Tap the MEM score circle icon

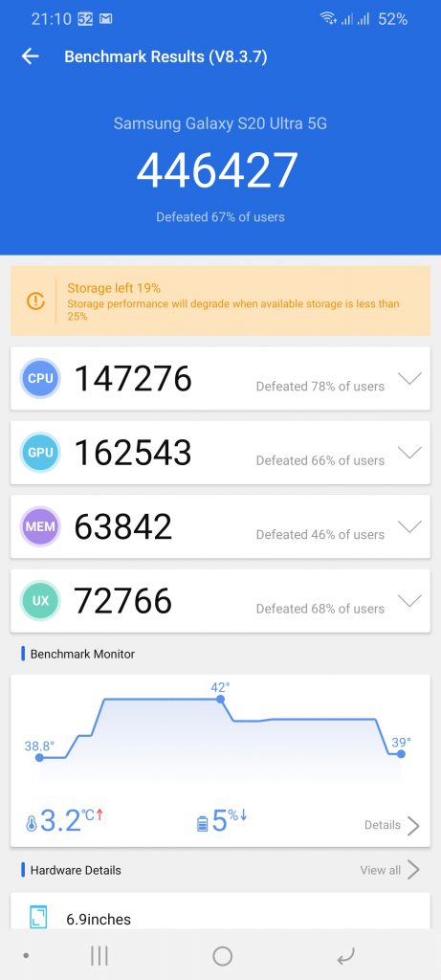click(x=40, y=526)
